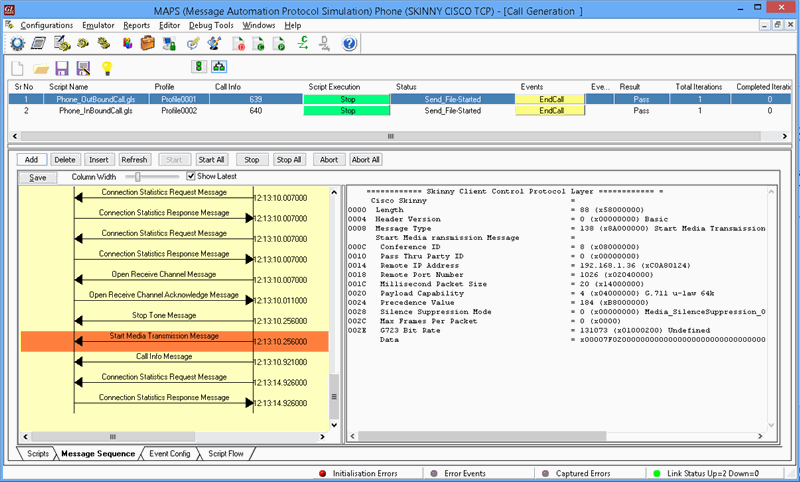800x482 pixels.
Task: Click the call list horizontal scrollbar thumb
Action: click(391, 136)
